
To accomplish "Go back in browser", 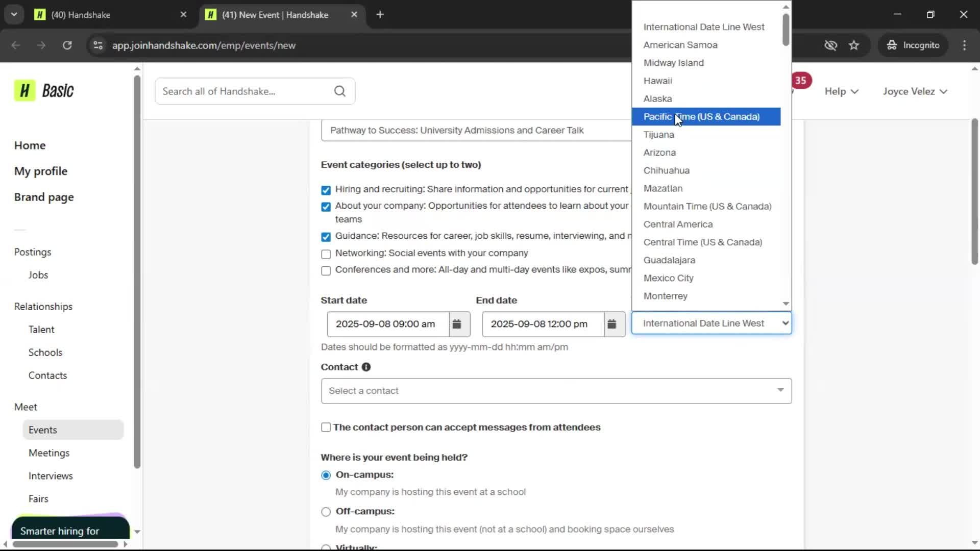I will click(16, 45).
